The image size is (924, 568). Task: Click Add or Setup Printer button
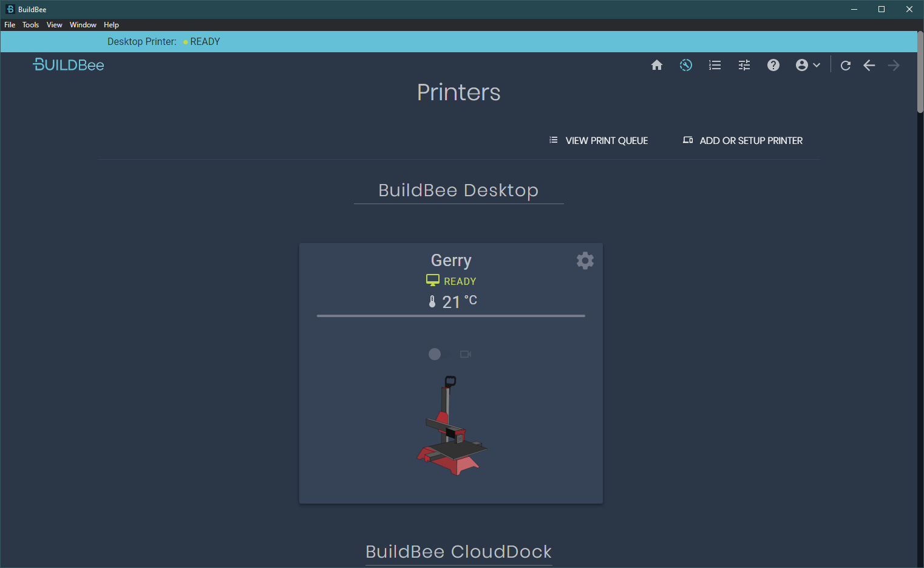pyautogui.click(x=742, y=140)
